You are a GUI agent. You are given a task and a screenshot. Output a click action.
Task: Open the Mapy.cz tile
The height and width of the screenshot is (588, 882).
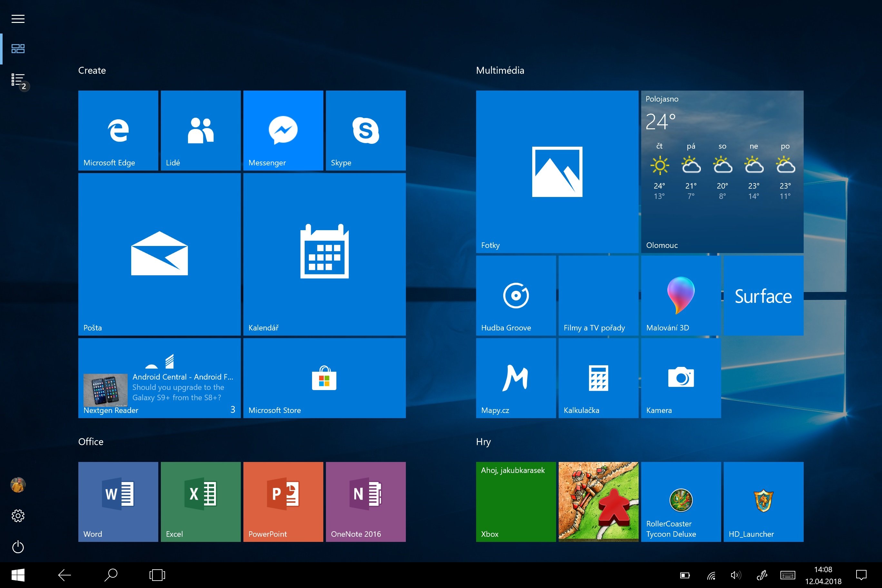516,378
